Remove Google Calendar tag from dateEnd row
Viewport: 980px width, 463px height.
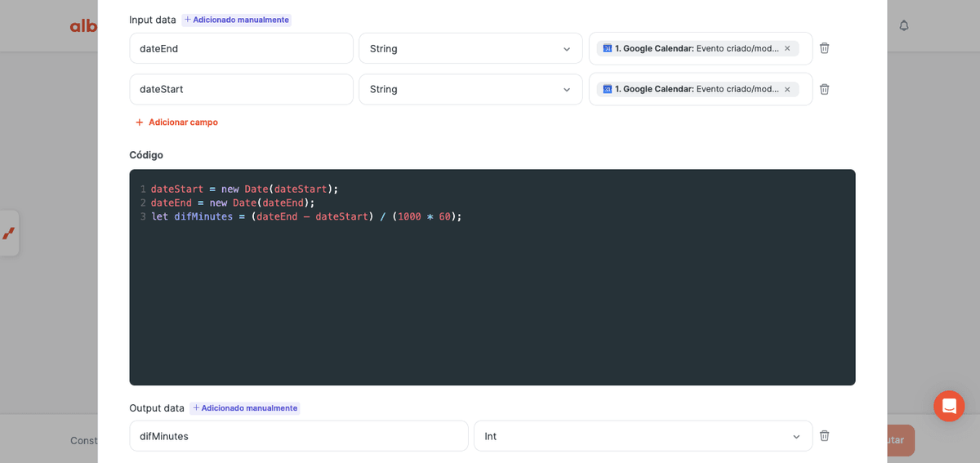point(787,48)
